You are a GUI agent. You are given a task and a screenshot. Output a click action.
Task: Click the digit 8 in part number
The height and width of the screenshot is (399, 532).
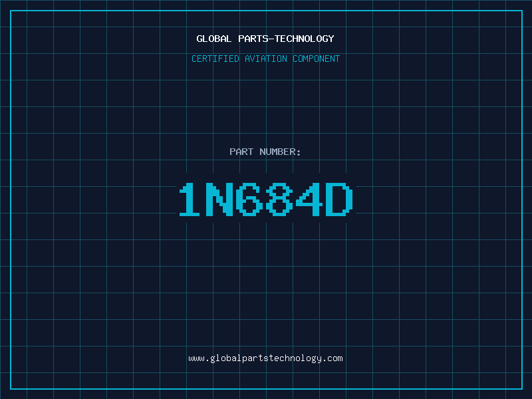(x=279, y=199)
